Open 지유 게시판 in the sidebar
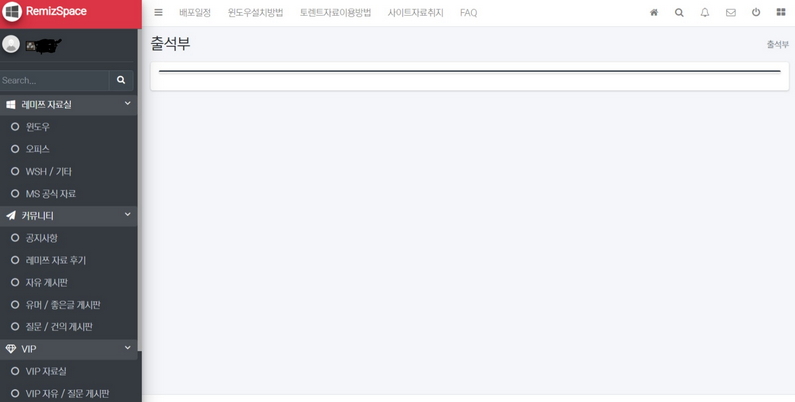Viewport: 795px width, 402px height. point(46,282)
